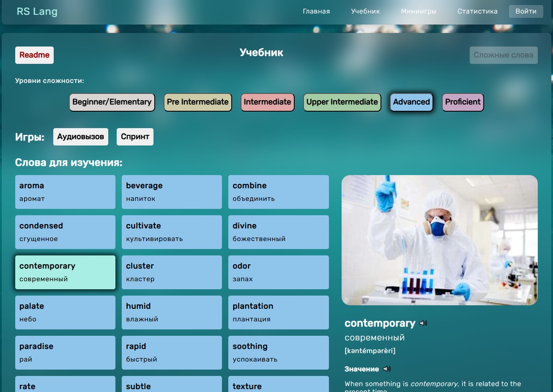Open the word card humid

click(172, 312)
